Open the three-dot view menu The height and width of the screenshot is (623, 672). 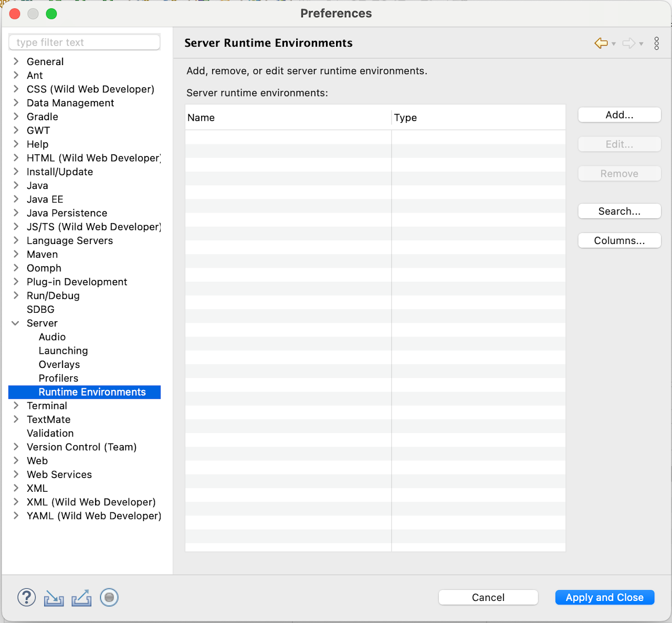click(x=657, y=43)
